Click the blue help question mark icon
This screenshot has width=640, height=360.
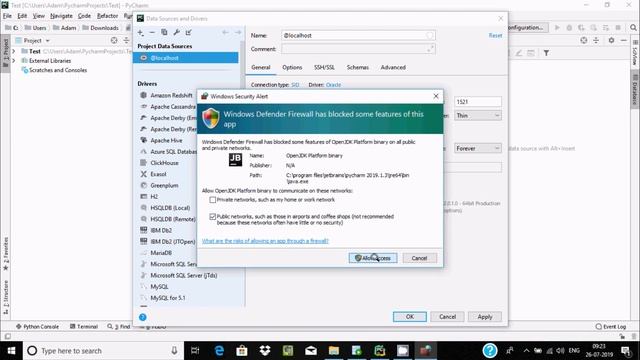coord(142,317)
